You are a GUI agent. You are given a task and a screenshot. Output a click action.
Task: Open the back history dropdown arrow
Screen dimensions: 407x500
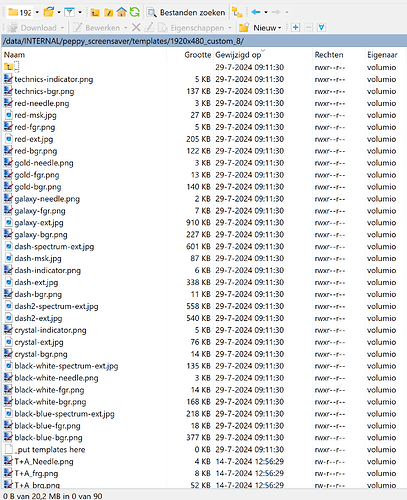pyautogui.click(x=266, y=13)
